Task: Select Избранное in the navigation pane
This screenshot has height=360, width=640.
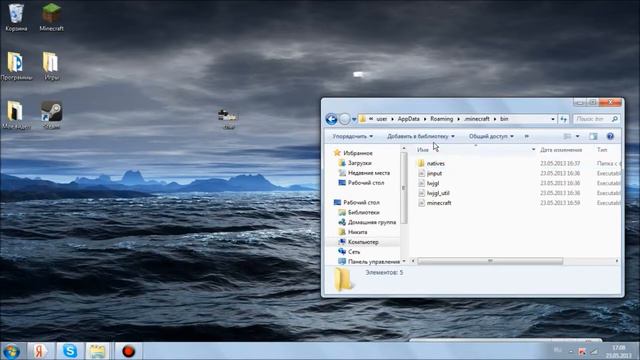Action: [x=358, y=153]
